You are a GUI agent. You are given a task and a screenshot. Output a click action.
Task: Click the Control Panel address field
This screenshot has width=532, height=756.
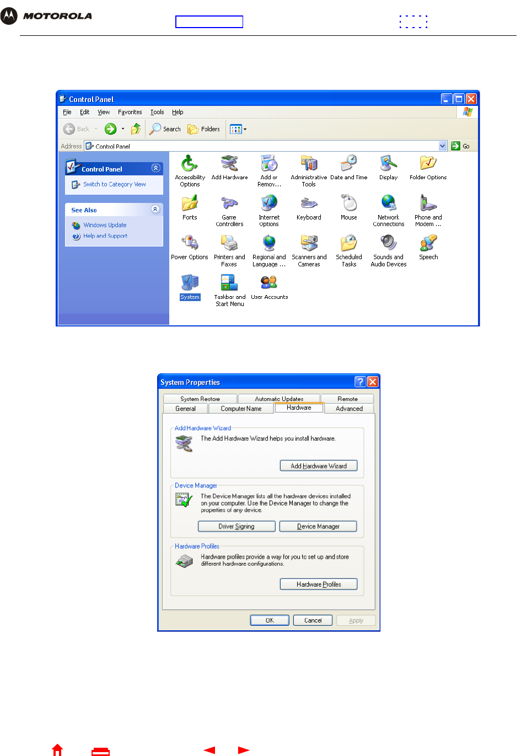[266, 146]
